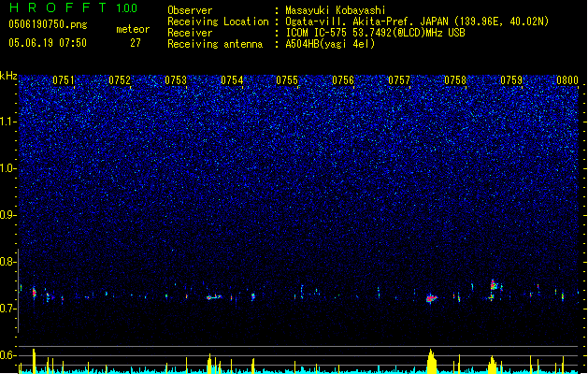The height and width of the screenshot is (374, 588).
Task: Click the Receiving Location field label
Action: (218, 22)
